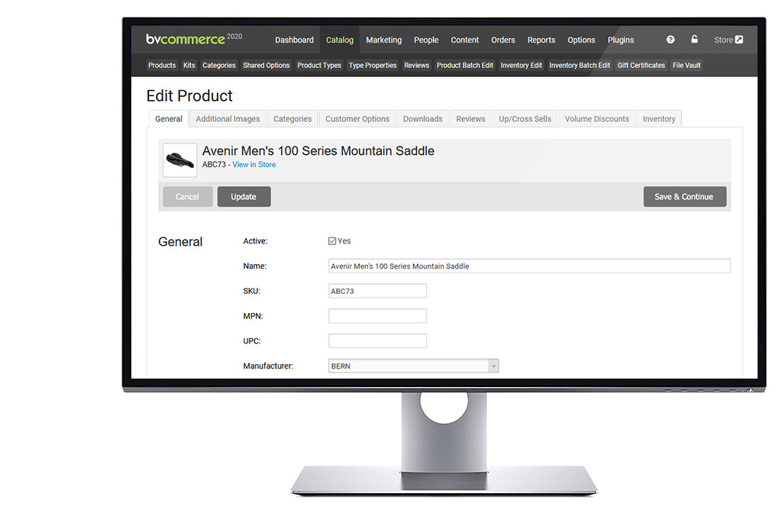Viewport: 779px width, 532px height.
Task: Expand the Manufacturer dropdown
Action: click(x=493, y=366)
